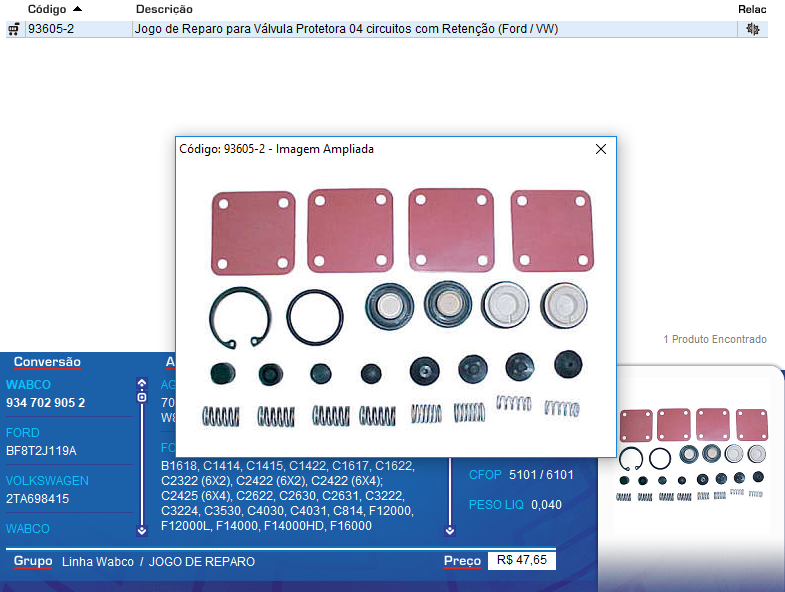Click the shopping cart icon for item 93605-2
This screenshot has width=785, height=592.
tap(13, 29)
